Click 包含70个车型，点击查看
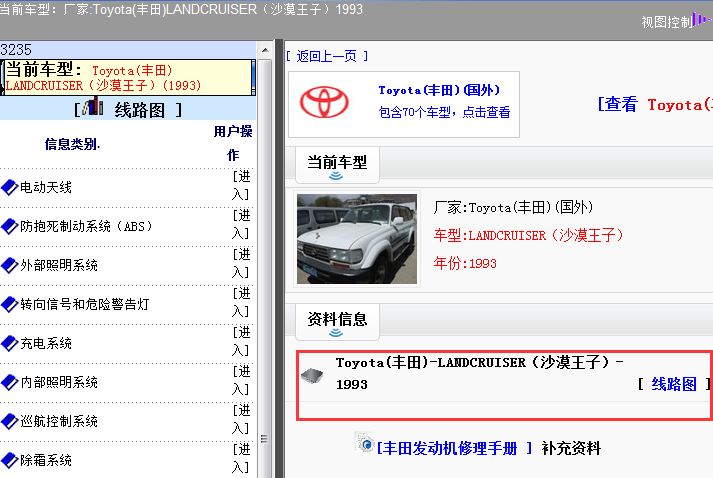The width and height of the screenshot is (713, 478). tap(444, 112)
